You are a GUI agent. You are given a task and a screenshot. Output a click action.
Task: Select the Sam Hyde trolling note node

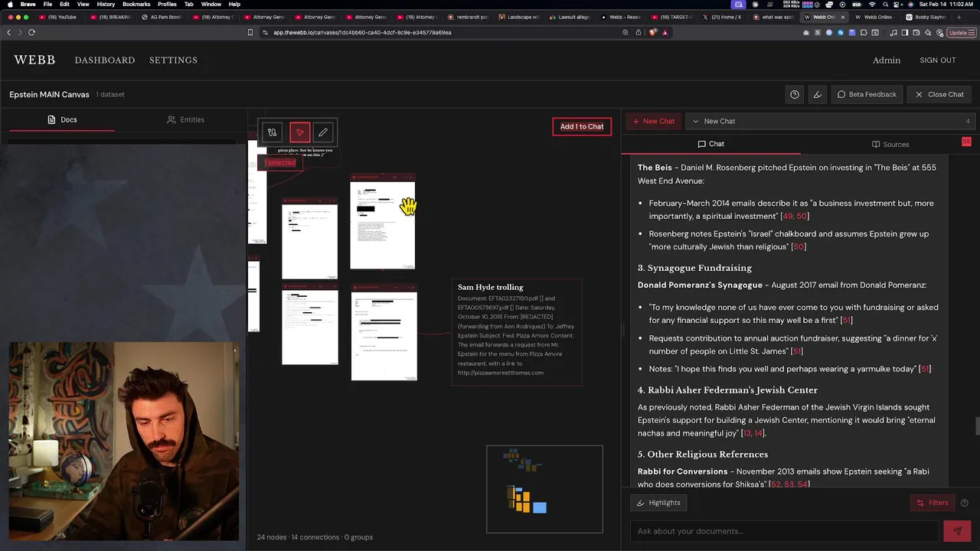click(x=517, y=332)
